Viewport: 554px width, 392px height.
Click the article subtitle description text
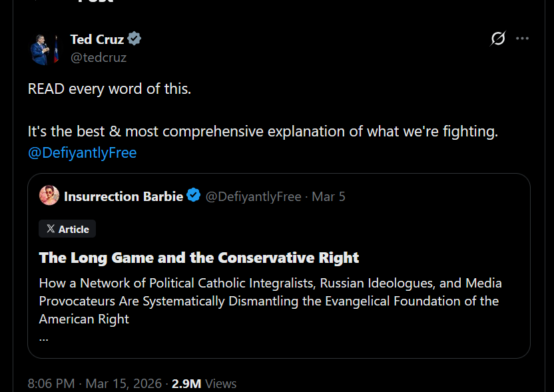[270, 301]
